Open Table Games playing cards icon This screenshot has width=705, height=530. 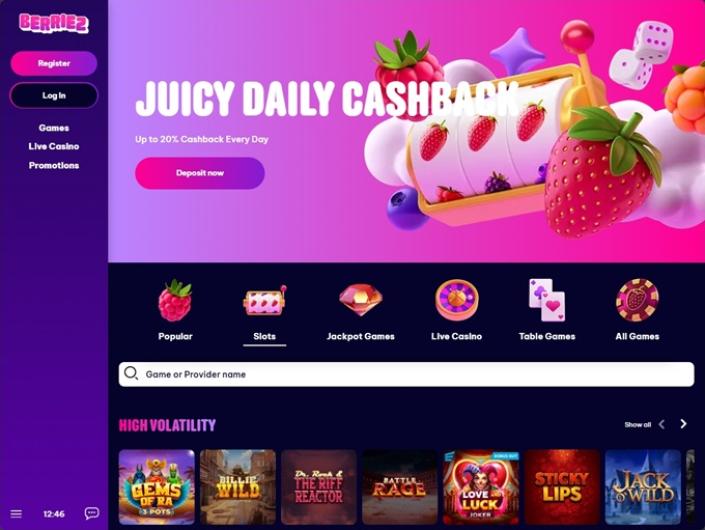(x=547, y=300)
